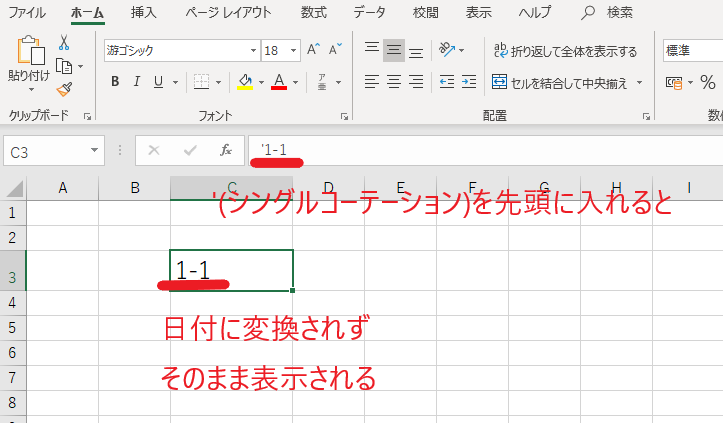Image resolution: width=723 pixels, height=423 pixels.
Task: Toggle Underline formatting
Action: pyautogui.click(x=158, y=82)
